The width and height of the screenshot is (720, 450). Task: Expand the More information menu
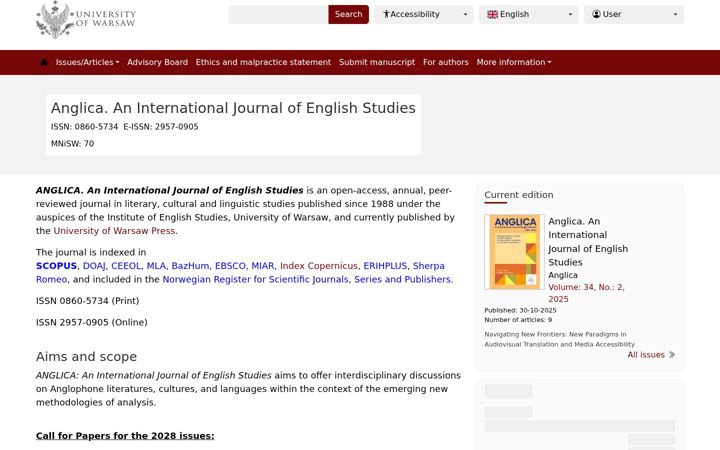[x=514, y=62]
